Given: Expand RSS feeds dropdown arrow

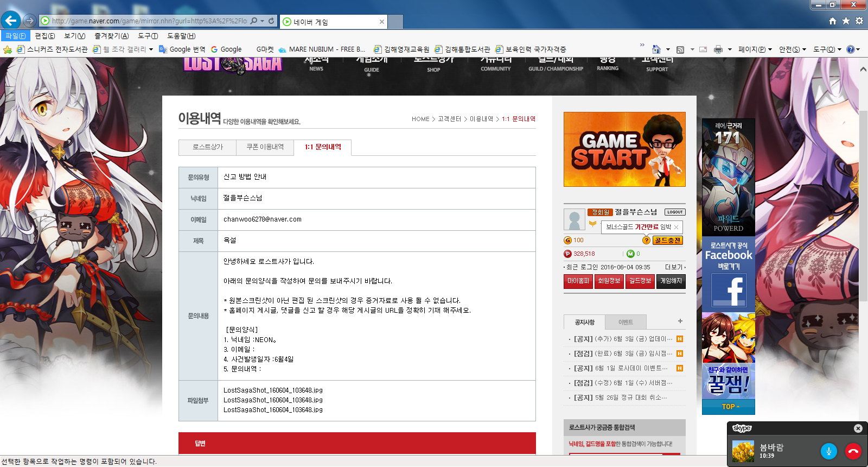Looking at the screenshot, I should [692, 49].
